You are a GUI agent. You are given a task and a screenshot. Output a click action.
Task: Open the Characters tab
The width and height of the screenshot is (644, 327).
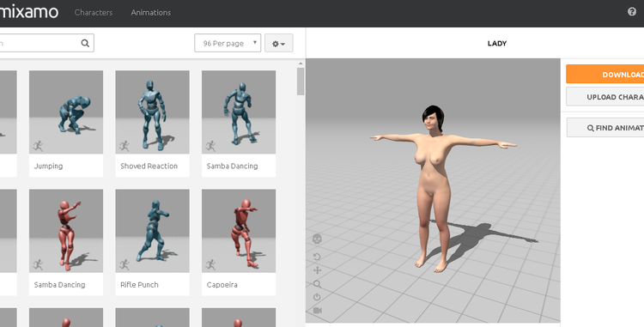tap(94, 13)
